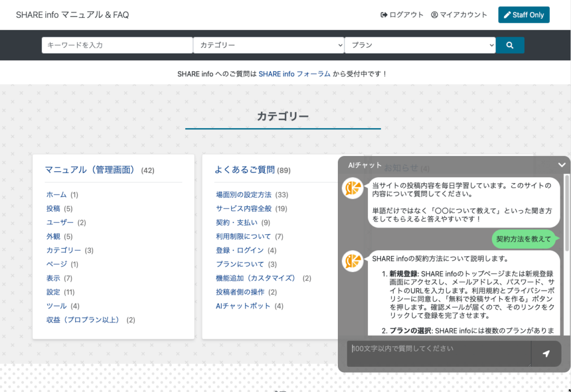Select 場面別の設定方法 subcategory
Viewport: 571px width, 392px height.
click(244, 195)
